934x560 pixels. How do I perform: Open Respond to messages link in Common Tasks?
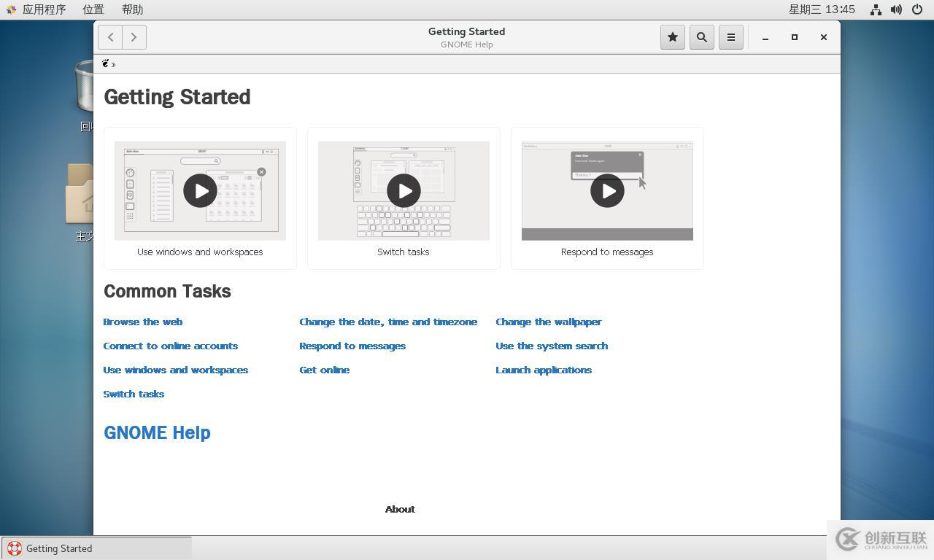tap(352, 346)
